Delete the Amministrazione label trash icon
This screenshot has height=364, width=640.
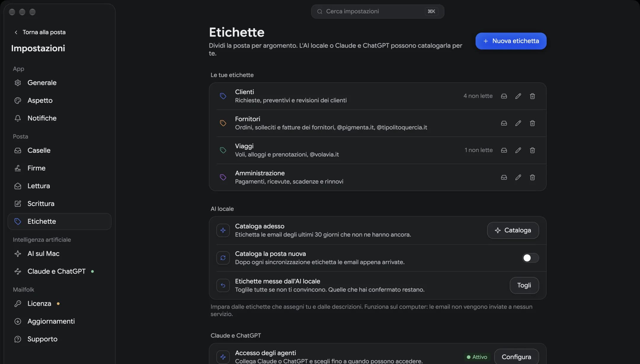[532, 177]
